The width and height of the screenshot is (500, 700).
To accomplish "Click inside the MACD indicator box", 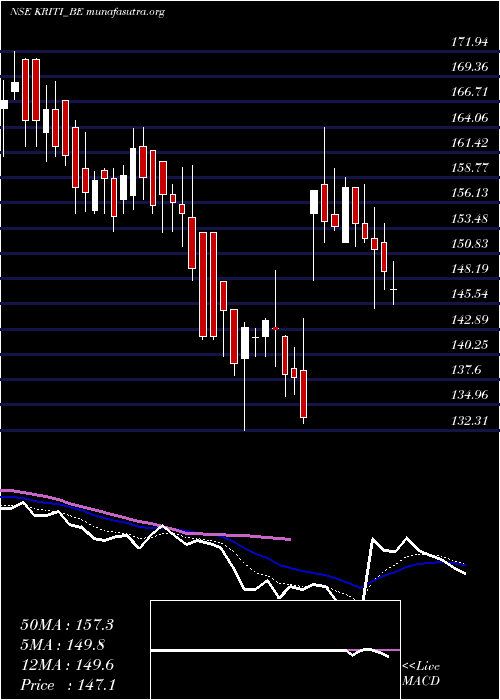I will pos(275,650).
